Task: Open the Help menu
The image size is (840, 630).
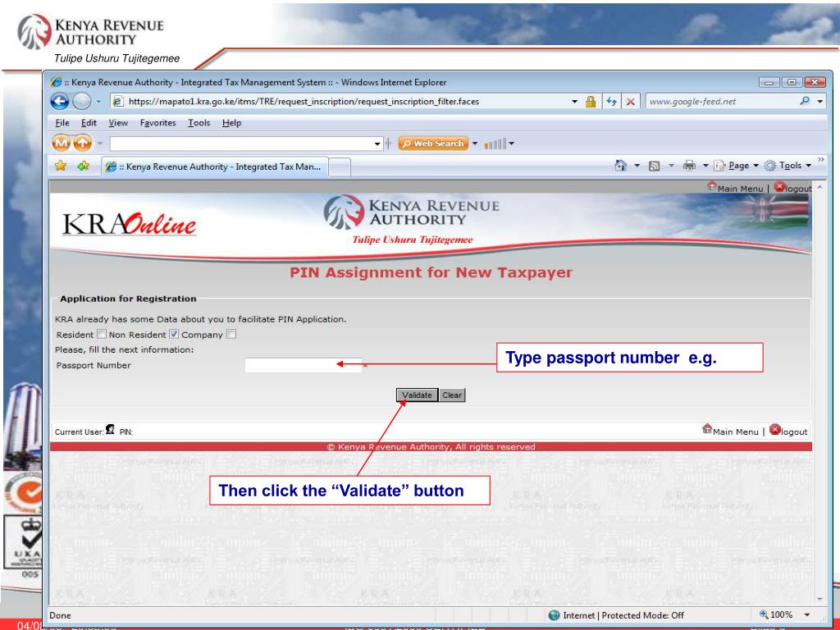Action: [231, 123]
